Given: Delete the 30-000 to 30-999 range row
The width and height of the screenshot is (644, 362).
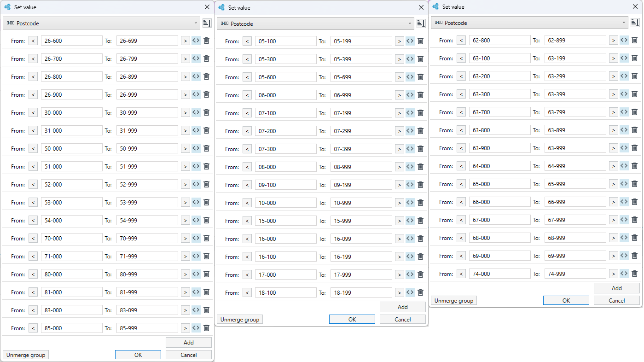Looking at the screenshot, I should point(206,113).
